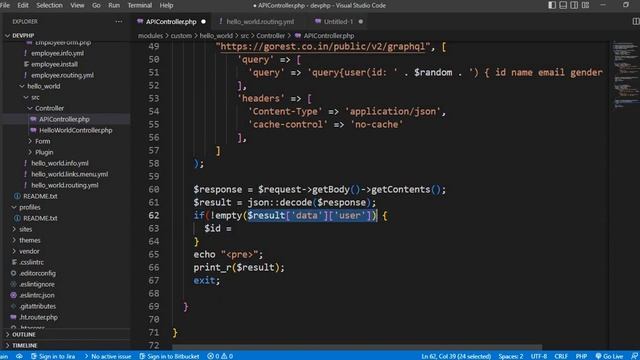Open hello_world.routing.yml in explorer tree

pyautogui.click(x=64, y=185)
